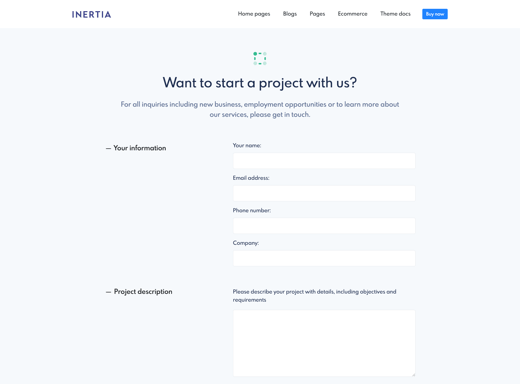Open the Home pages menu
This screenshot has height=384, width=520.
click(x=254, y=14)
